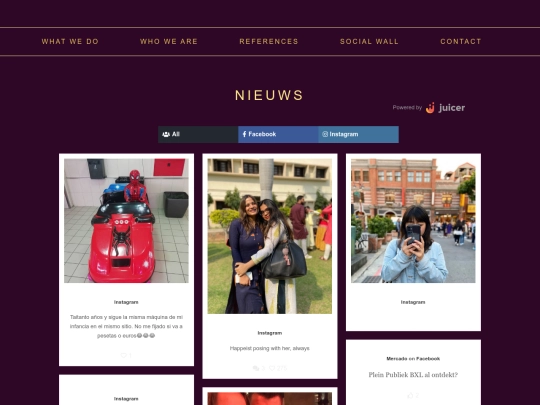Click the comments bubble icon under posing post
This screenshot has width=540, height=405.
tap(256, 368)
